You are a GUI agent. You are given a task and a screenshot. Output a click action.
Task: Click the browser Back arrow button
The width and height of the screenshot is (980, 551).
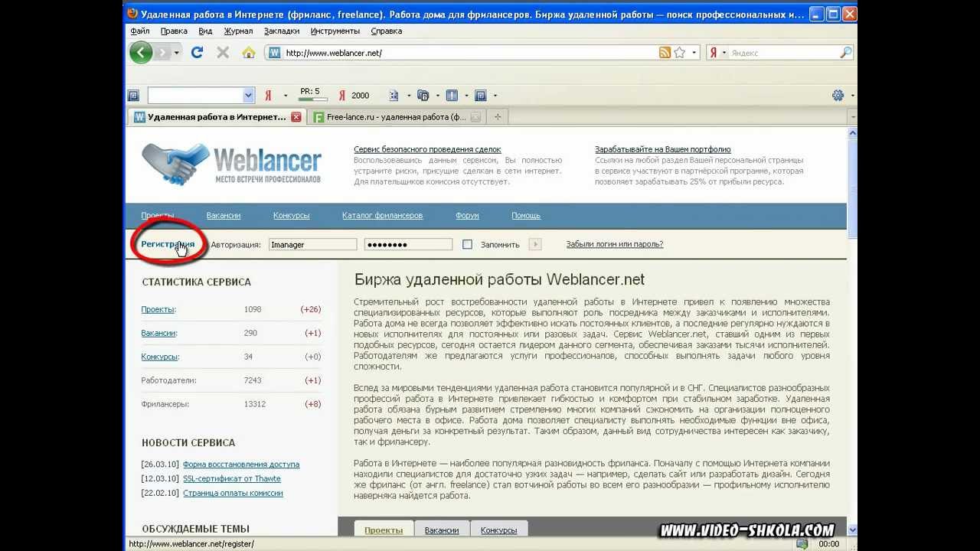[141, 53]
